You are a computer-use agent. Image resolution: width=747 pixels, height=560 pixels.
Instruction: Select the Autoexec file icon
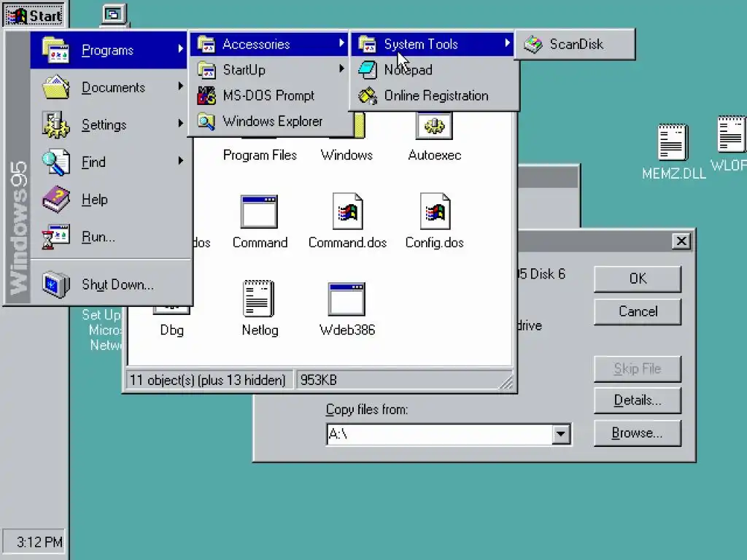coord(434,125)
